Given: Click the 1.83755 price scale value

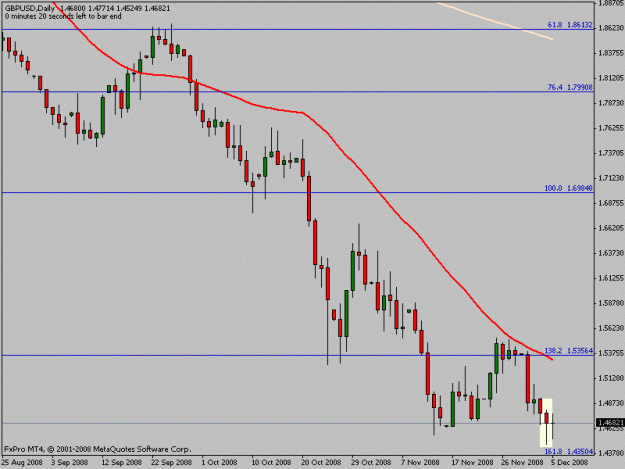Looking at the screenshot, I should [x=611, y=53].
